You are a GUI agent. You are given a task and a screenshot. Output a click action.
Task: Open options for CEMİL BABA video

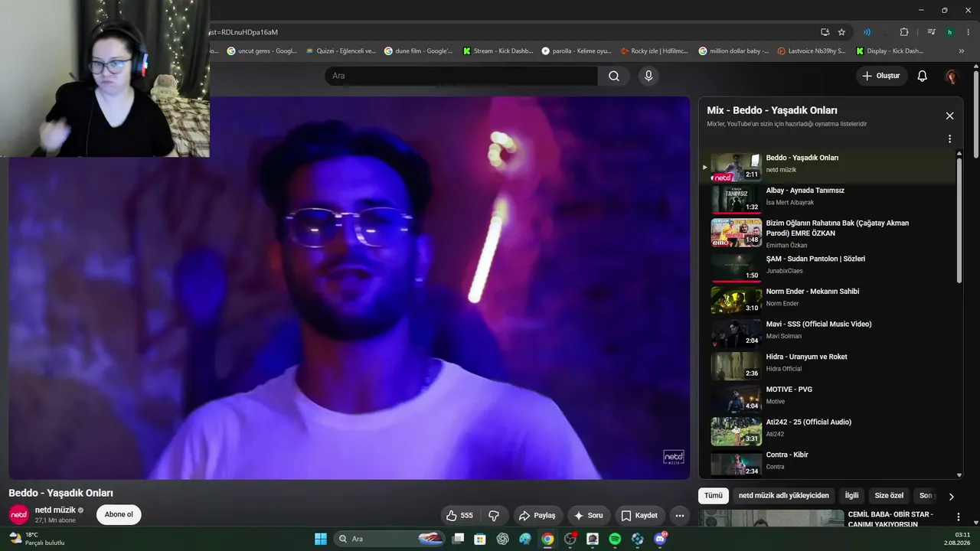click(958, 517)
